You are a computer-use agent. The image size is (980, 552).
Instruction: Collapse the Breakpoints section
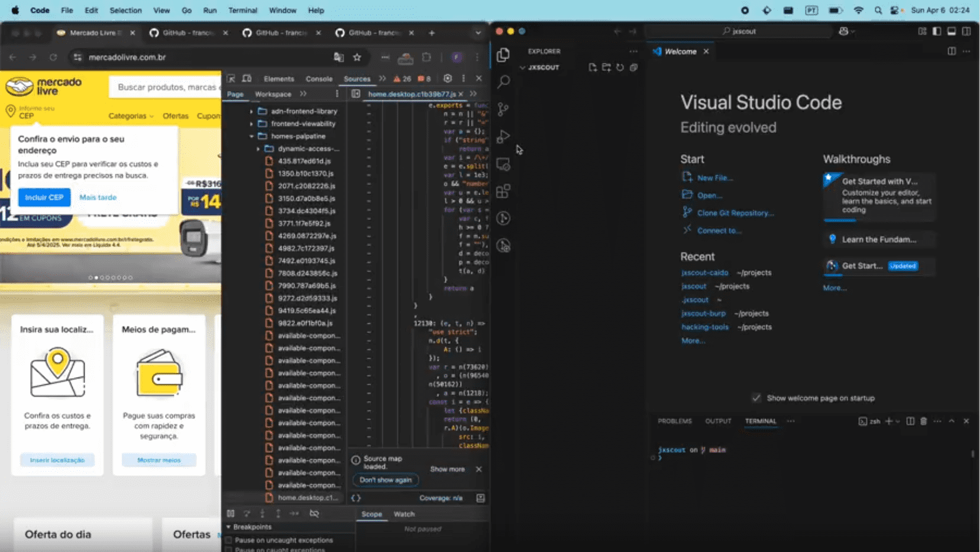click(x=229, y=527)
